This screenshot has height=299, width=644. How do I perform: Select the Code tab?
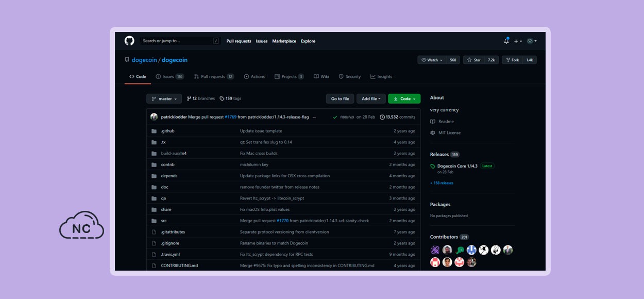pyautogui.click(x=138, y=77)
